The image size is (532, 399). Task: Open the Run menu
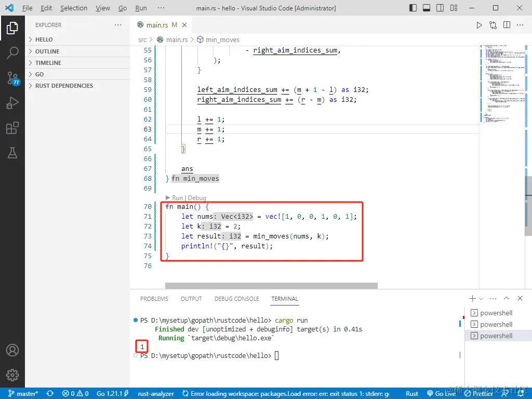141,8
